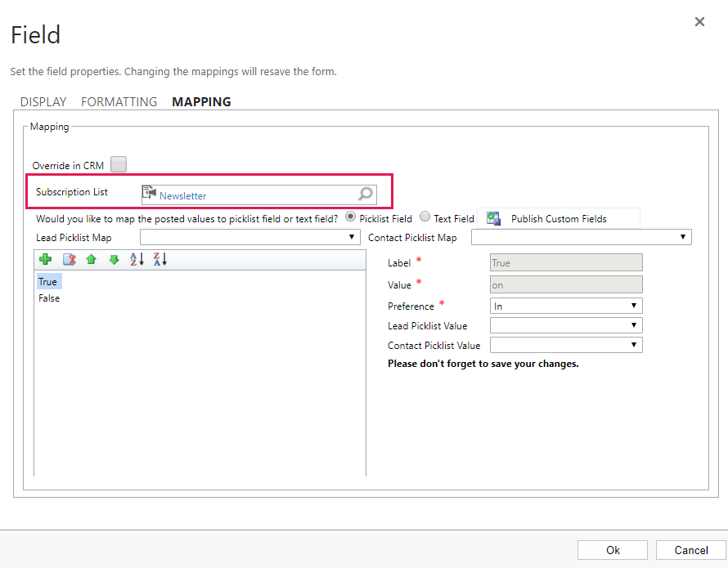Image resolution: width=728 pixels, height=568 pixels.
Task: Toggle the Override in CRM checkbox
Action: tap(119, 164)
